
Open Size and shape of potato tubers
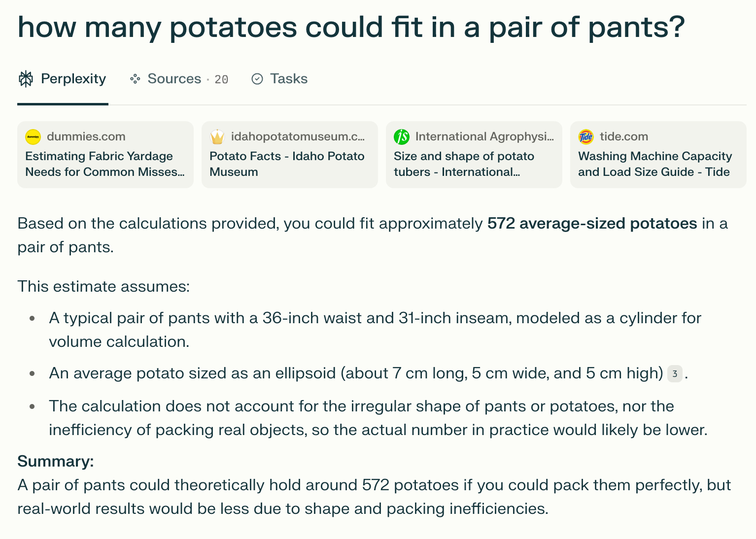coord(464,164)
